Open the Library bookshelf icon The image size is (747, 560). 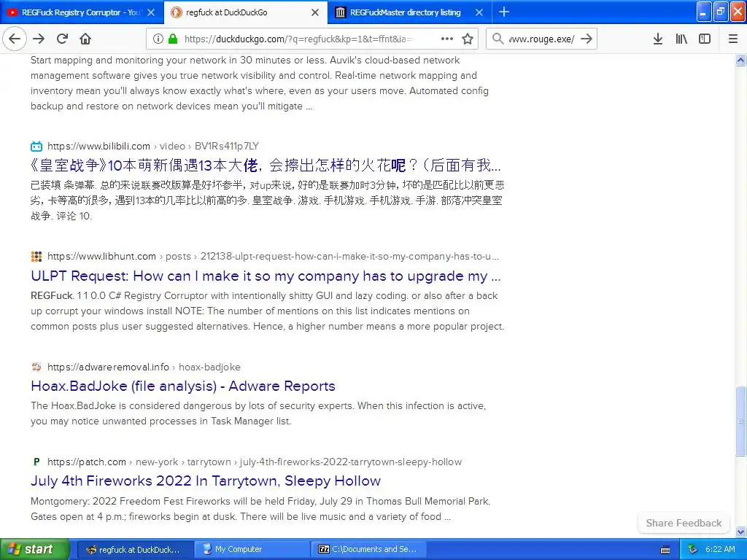681,39
